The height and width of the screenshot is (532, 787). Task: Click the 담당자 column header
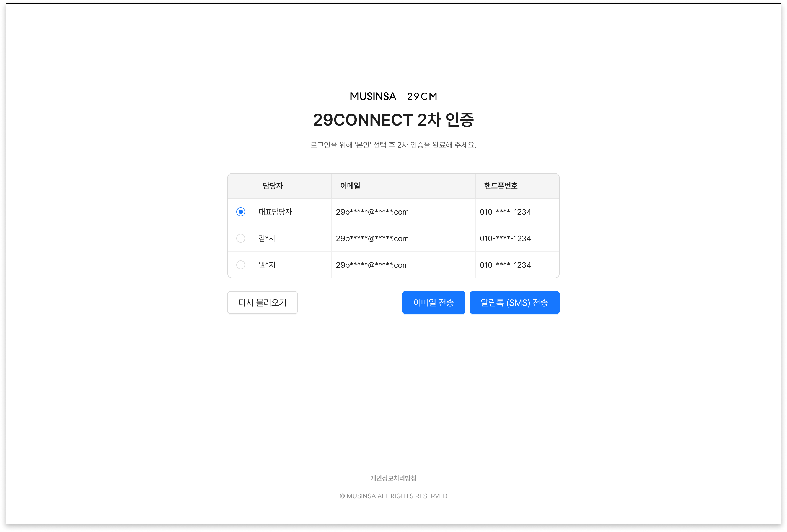coord(273,186)
